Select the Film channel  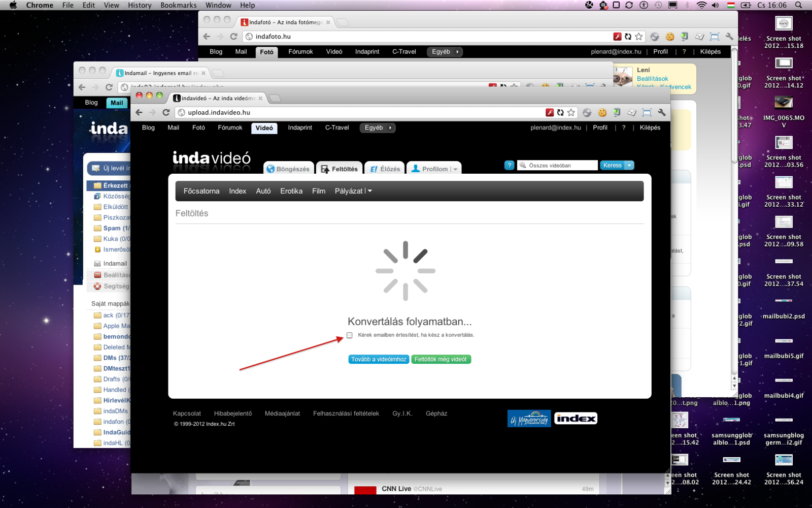[x=319, y=191]
